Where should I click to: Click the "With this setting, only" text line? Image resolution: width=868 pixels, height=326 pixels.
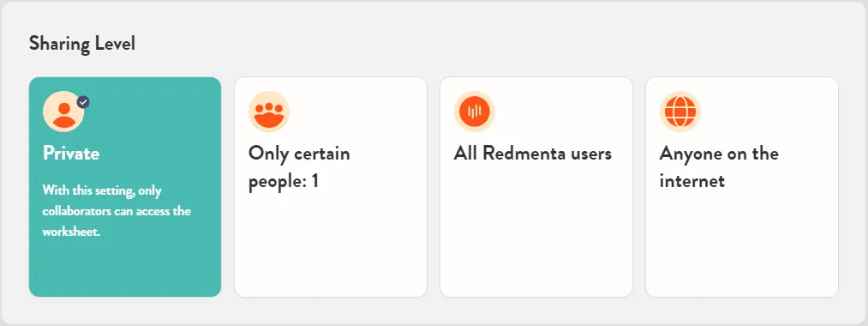point(102,190)
